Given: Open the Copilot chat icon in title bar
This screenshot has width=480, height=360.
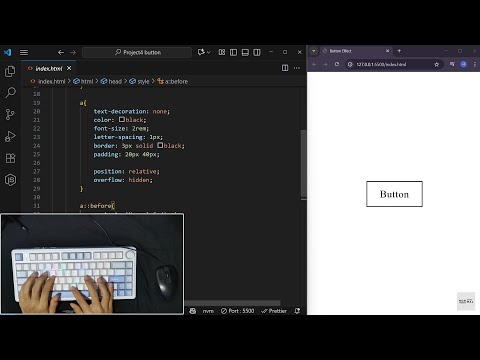Looking at the screenshot, I should (201, 52).
